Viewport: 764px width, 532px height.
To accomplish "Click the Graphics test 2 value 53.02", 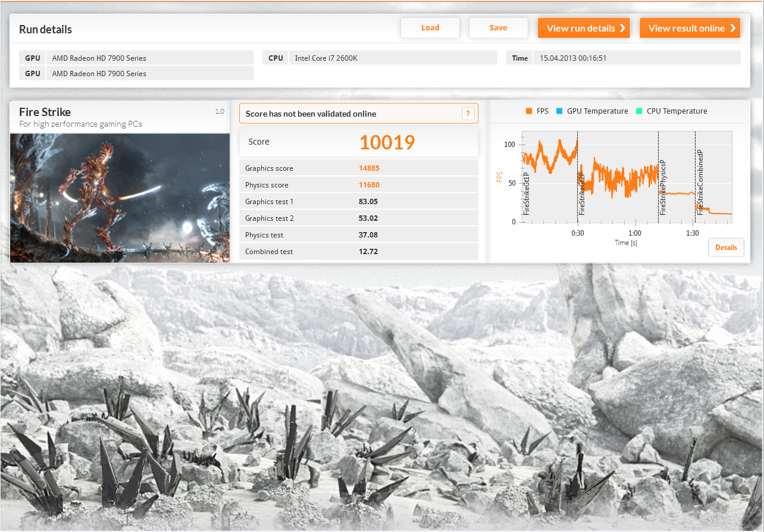I will (x=368, y=218).
